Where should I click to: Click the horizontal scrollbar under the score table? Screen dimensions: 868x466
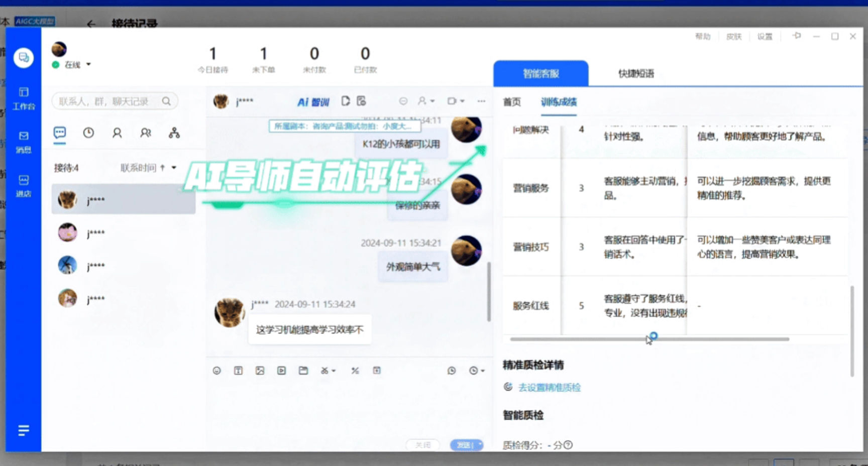(x=649, y=339)
